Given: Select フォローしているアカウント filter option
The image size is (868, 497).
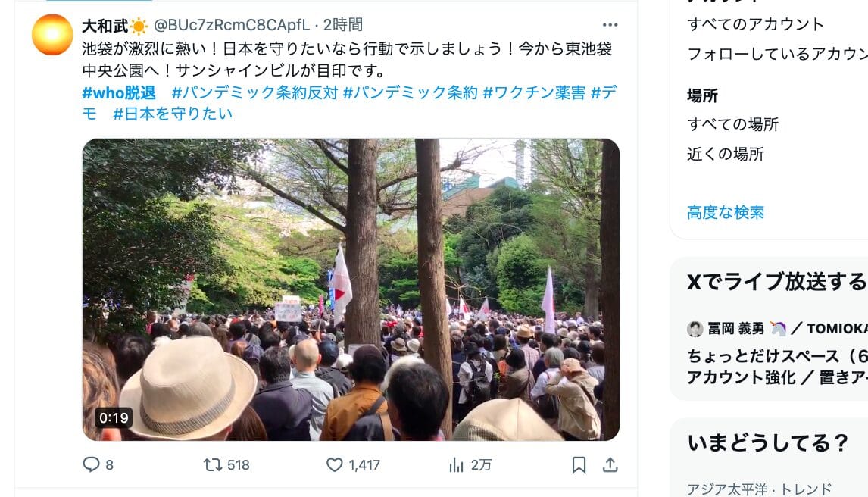Looking at the screenshot, I should pos(777,54).
